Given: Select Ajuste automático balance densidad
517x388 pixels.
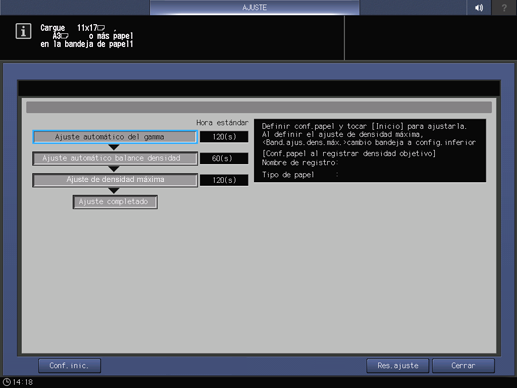Looking at the screenshot, I should tap(115, 158).
